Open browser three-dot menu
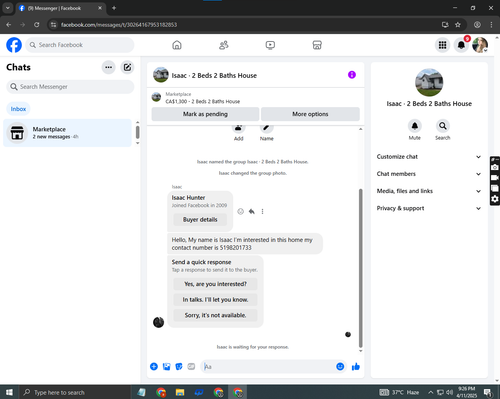500x399 pixels. (491, 25)
